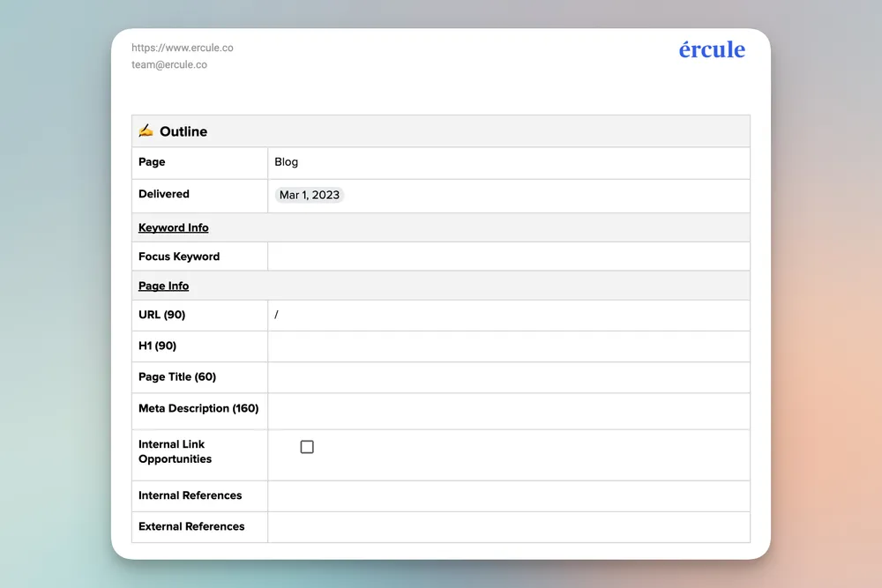Click the ércule logo
Image resolution: width=882 pixels, height=588 pixels.
click(x=712, y=50)
